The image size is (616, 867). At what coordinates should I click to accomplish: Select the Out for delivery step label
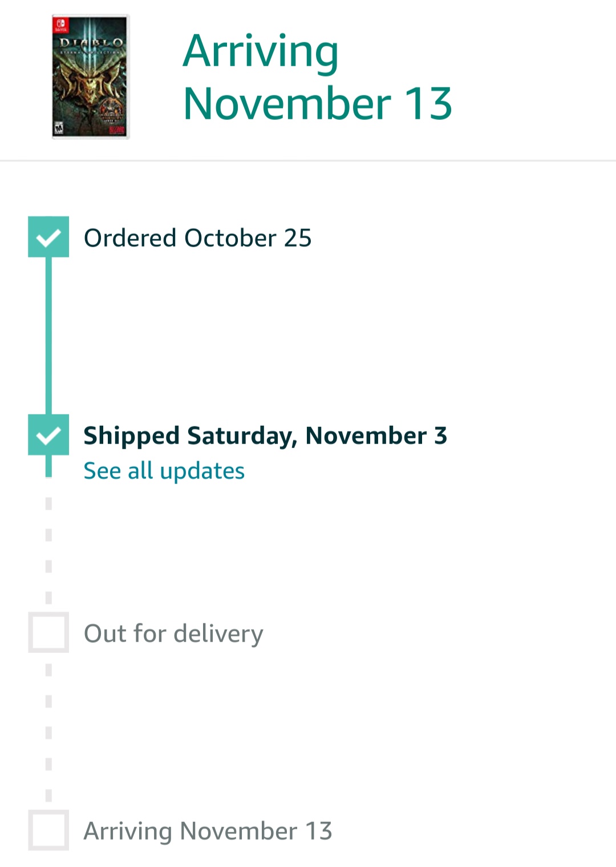pos(173,634)
